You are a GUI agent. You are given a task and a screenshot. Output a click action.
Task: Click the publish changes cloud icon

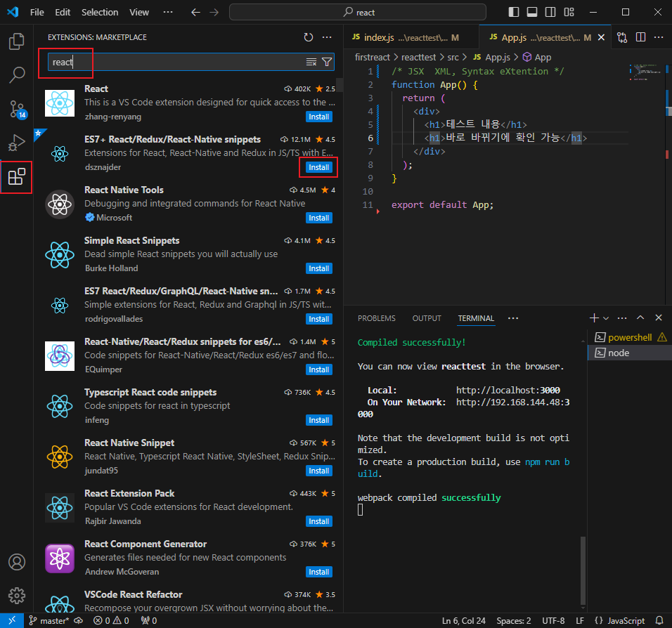tap(79, 620)
